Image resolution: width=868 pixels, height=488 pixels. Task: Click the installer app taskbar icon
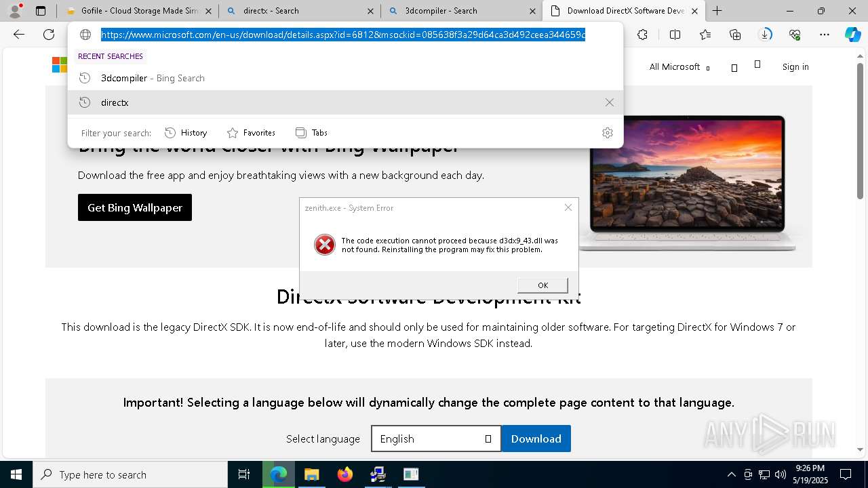(x=378, y=474)
